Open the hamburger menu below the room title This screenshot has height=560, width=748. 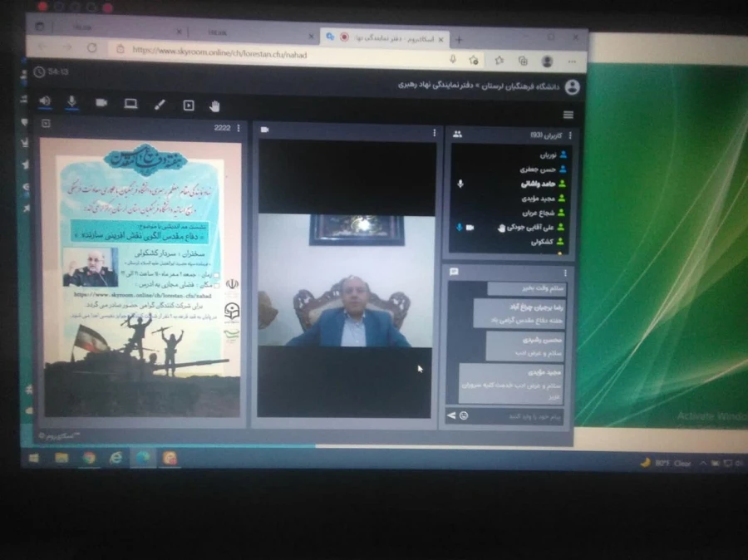coord(568,115)
